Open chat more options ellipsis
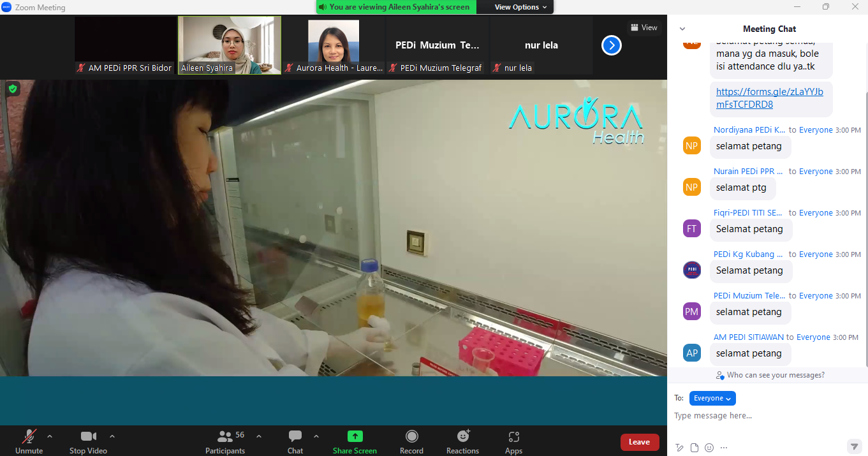Image resolution: width=868 pixels, height=456 pixels. [x=724, y=448]
